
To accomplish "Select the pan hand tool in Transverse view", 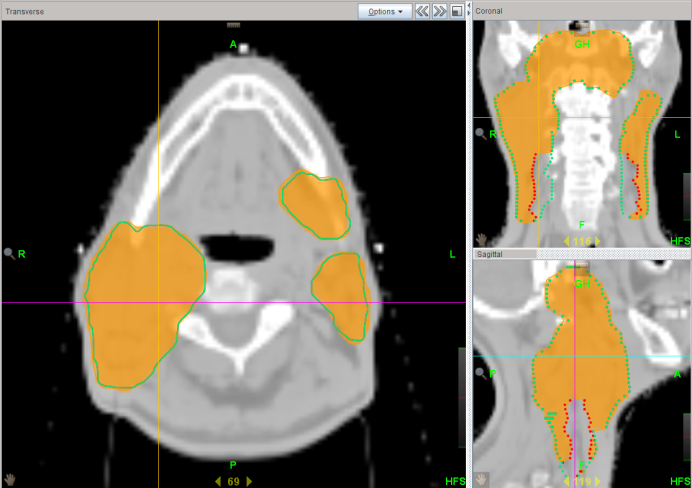I will (x=10, y=479).
